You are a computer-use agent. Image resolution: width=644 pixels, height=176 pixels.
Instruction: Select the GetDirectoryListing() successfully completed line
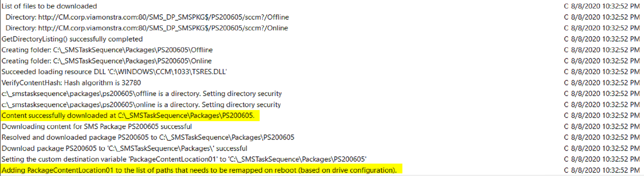(72, 39)
